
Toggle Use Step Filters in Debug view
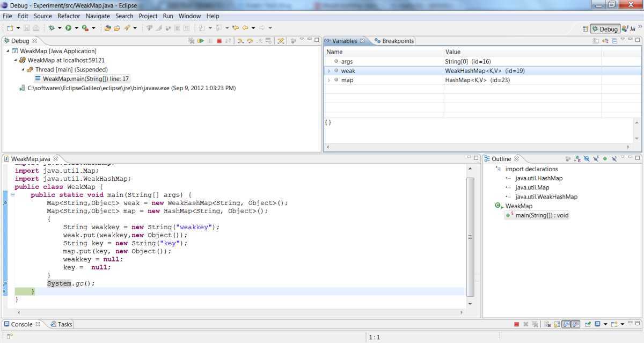click(281, 41)
